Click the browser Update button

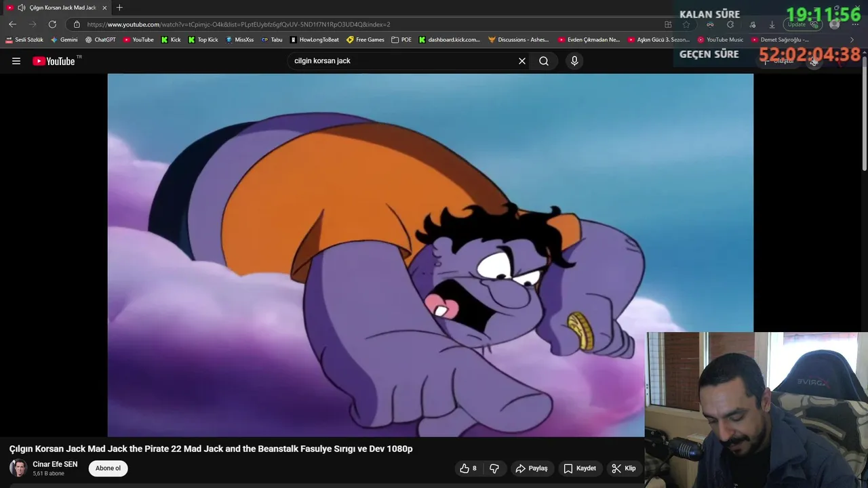pos(803,24)
